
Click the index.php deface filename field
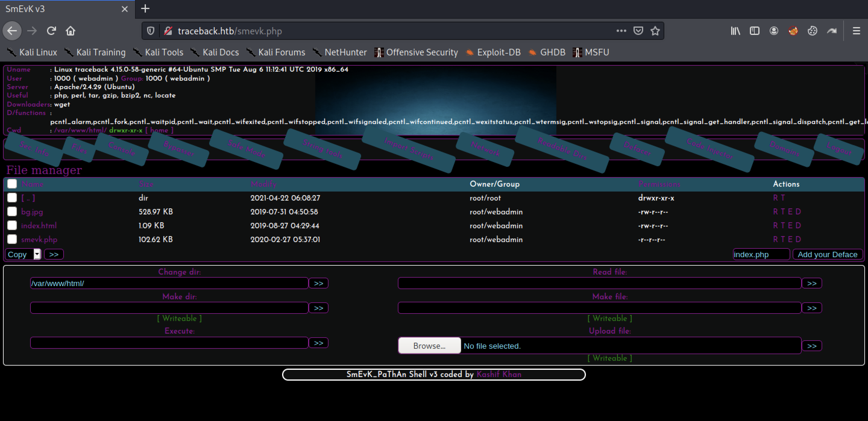[x=761, y=254]
